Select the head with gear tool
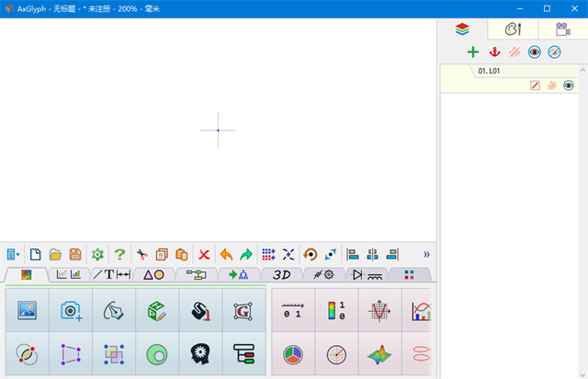 (x=200, y=354)
